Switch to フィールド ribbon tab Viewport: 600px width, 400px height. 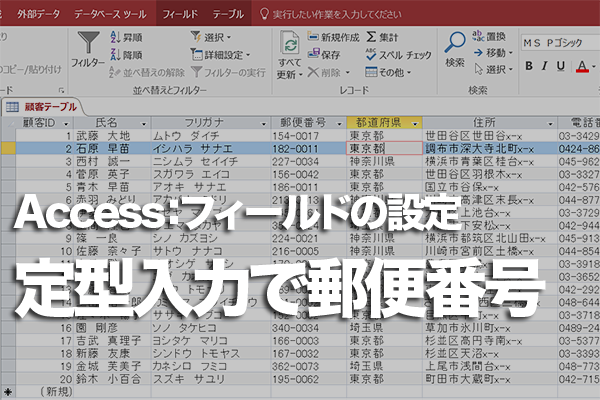(x=180, y=14)
